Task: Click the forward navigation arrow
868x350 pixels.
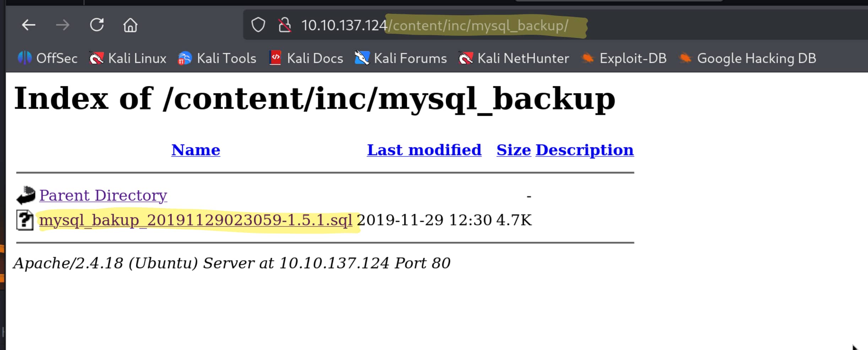Action: [63, 25]
